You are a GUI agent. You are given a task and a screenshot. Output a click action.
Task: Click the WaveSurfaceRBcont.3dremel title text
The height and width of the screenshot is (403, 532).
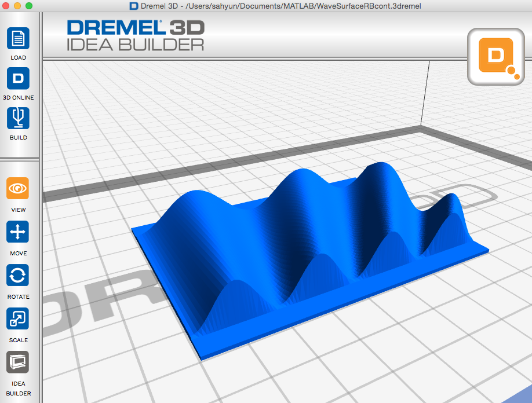click(369, 6)
